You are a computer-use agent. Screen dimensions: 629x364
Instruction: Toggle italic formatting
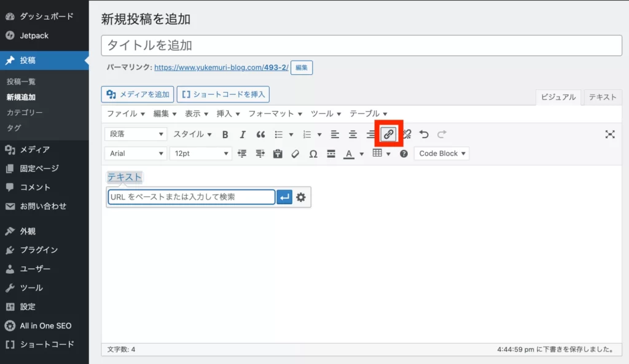click(x=243, y=134)
